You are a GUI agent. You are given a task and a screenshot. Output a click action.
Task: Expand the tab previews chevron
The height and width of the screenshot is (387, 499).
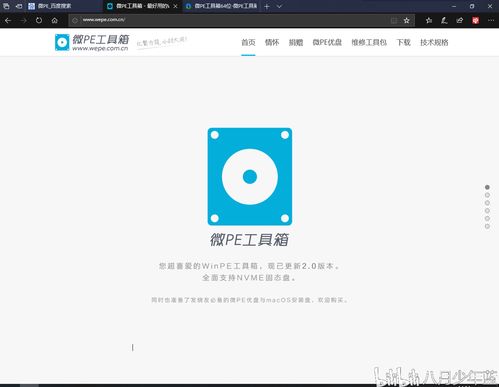point(279,6)
